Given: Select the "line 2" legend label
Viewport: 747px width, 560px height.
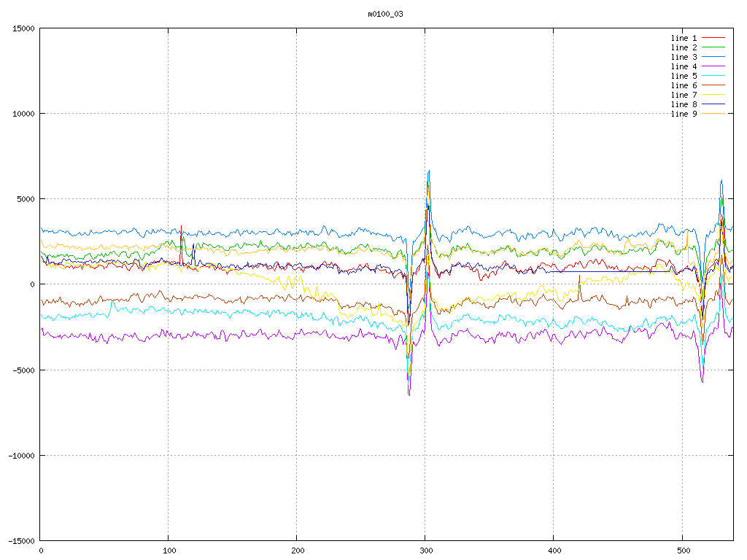Looking at the screenshot, I should (x=684, y=47).
